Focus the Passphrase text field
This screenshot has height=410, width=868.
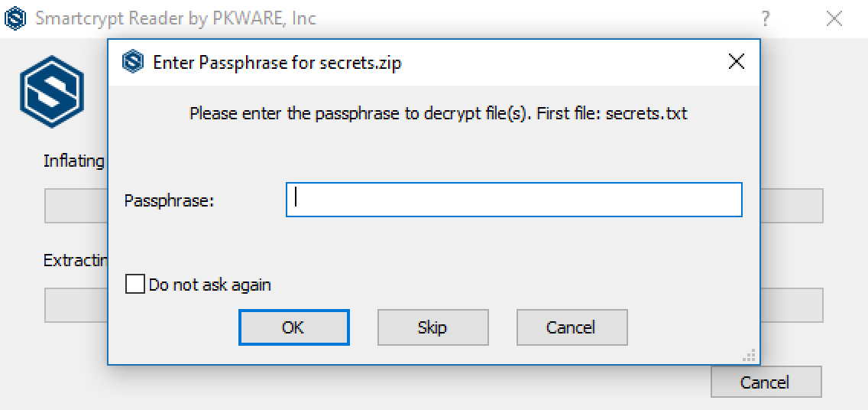coord(513,200)
